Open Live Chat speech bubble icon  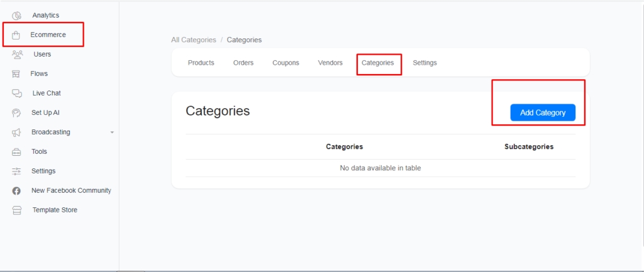tap(17, 94)
